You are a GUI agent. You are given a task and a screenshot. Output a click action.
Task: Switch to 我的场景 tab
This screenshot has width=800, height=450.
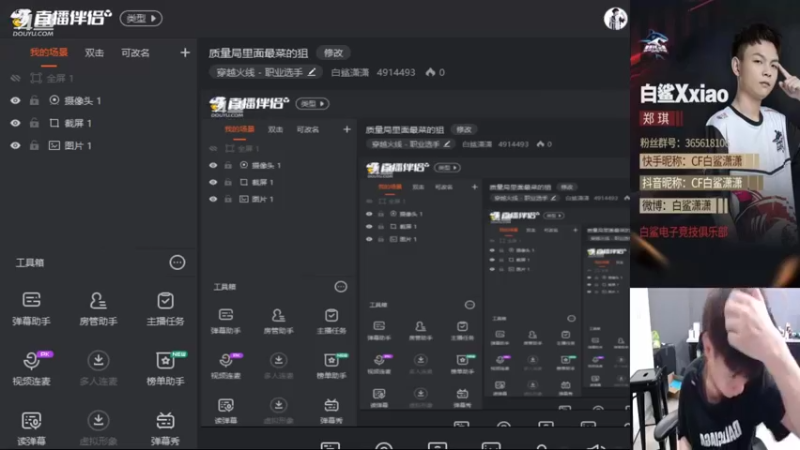[48, 53]
